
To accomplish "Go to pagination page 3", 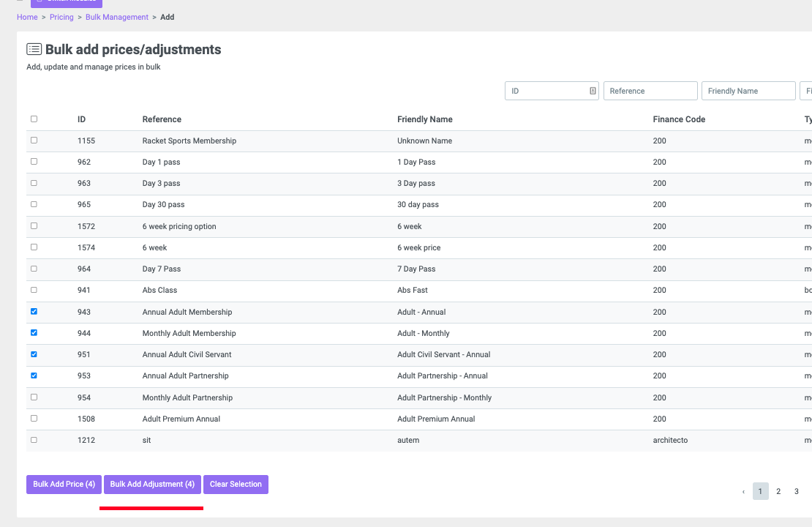I will tap(797, 491).
